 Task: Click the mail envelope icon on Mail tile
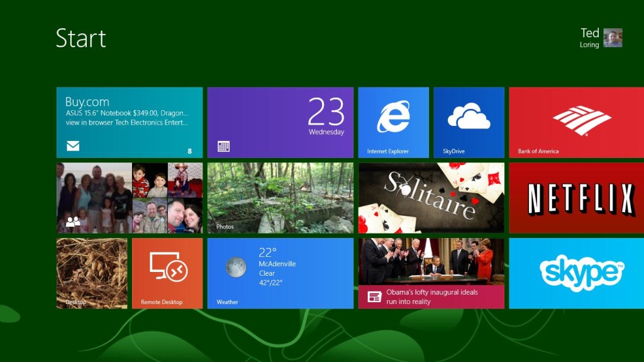pos(73,145)
